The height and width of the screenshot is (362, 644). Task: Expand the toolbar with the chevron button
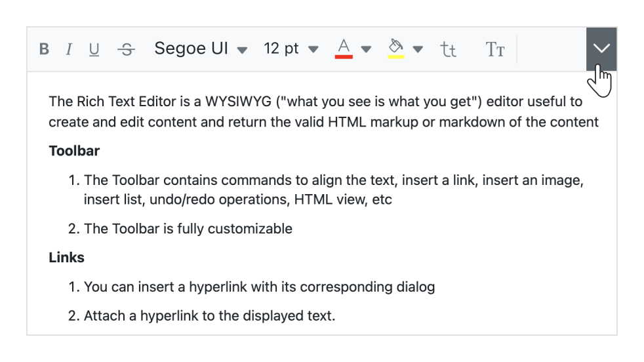pyautogui.click(x=601, y=49)
